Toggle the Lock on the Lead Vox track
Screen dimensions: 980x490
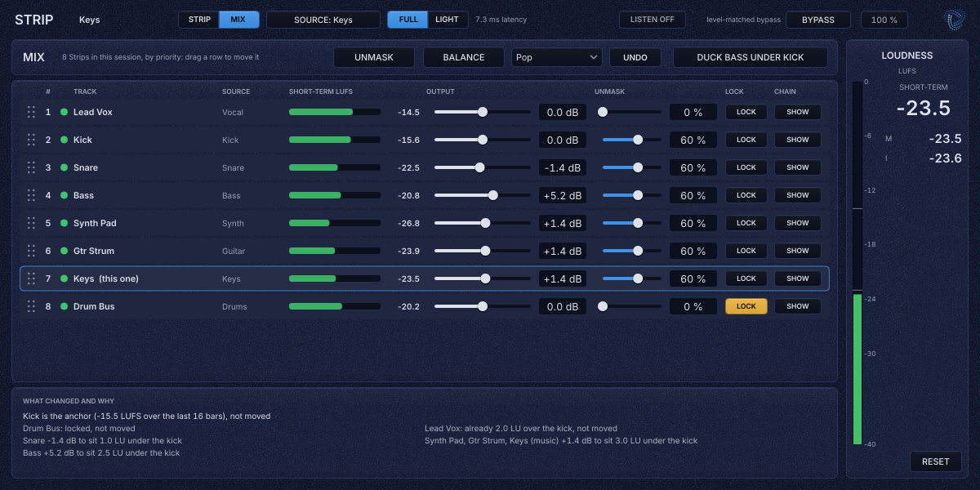(746, 112)
